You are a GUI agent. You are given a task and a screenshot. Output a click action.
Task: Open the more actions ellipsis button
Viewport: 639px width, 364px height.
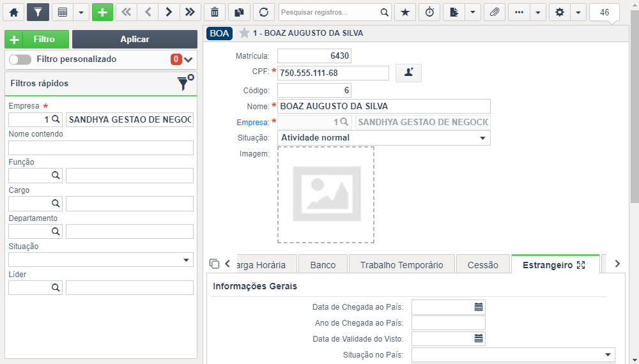coord(519,12)
